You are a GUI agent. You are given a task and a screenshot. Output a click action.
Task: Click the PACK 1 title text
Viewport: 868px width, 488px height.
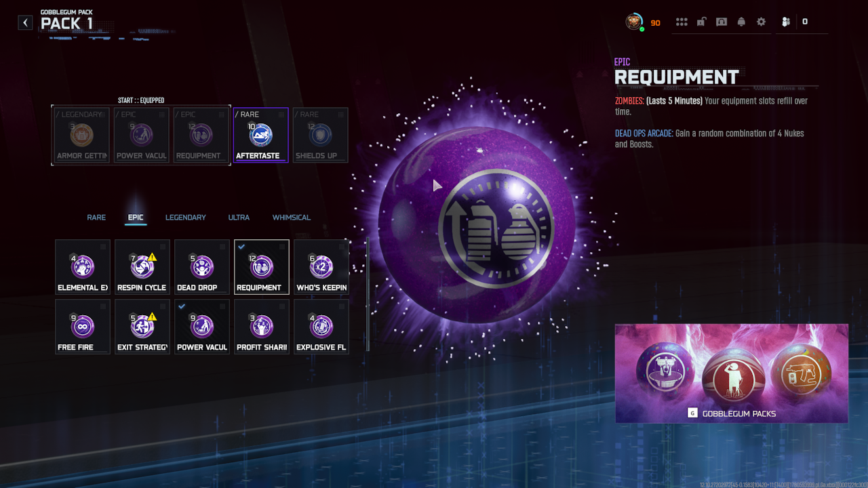(66, 24)
